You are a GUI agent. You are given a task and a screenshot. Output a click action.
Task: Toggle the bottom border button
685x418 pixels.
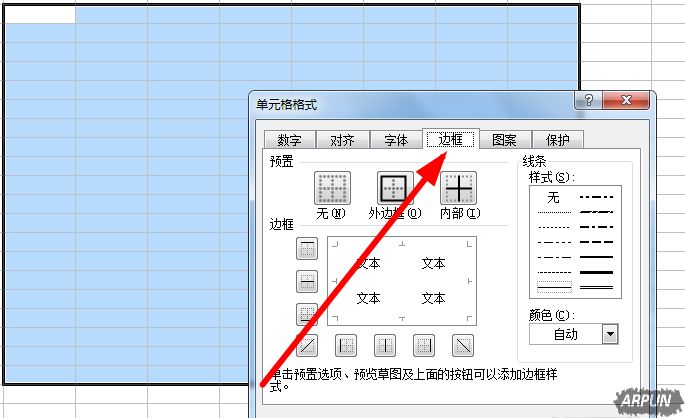point(307,314)
